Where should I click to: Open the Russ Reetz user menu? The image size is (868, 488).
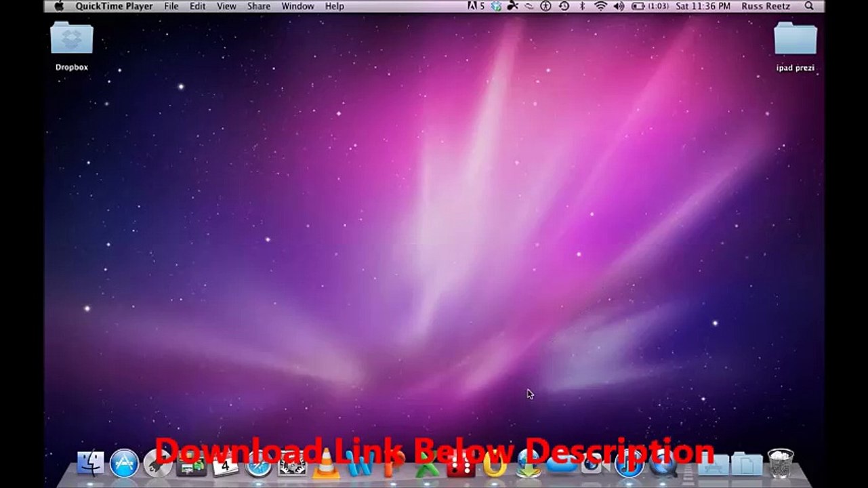pyautogui.click(x=766, y=6)
